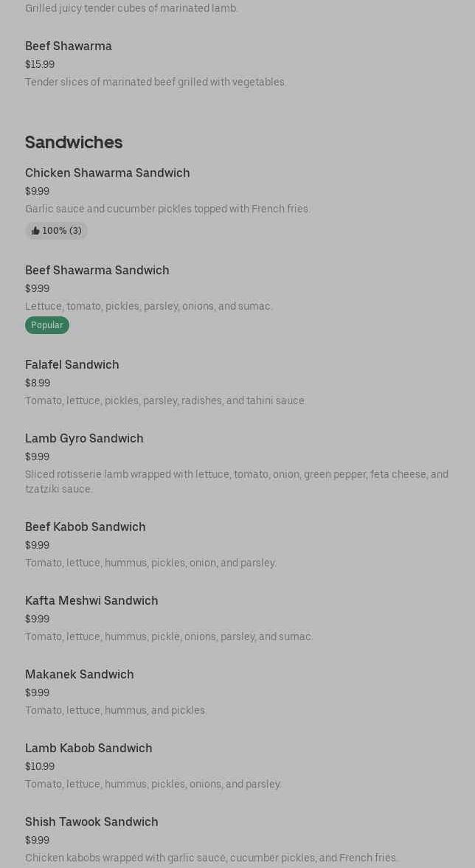Click the $8.99 Falafel Sandwich price
475x868 pixels.
pos(38,383)
